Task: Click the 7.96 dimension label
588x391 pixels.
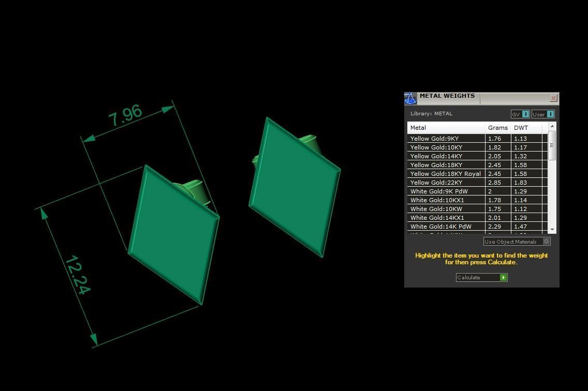Action: pyautogui.click(x=125, y=115)
